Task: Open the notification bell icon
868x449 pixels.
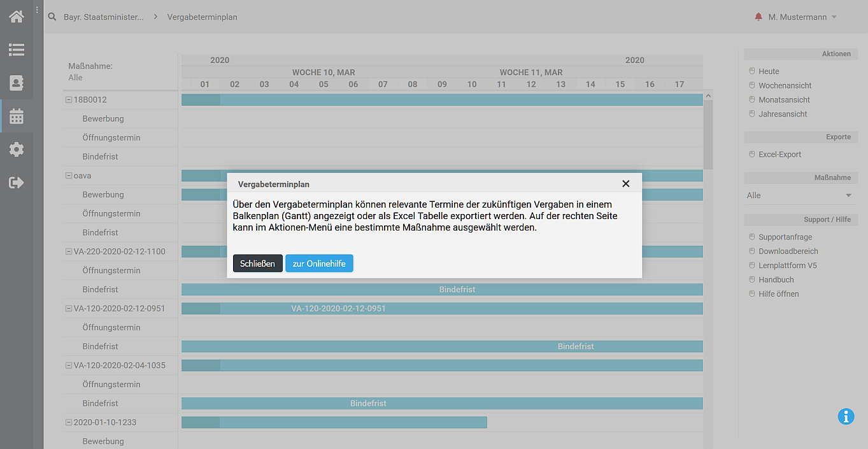Action: [x=758, y=17]
